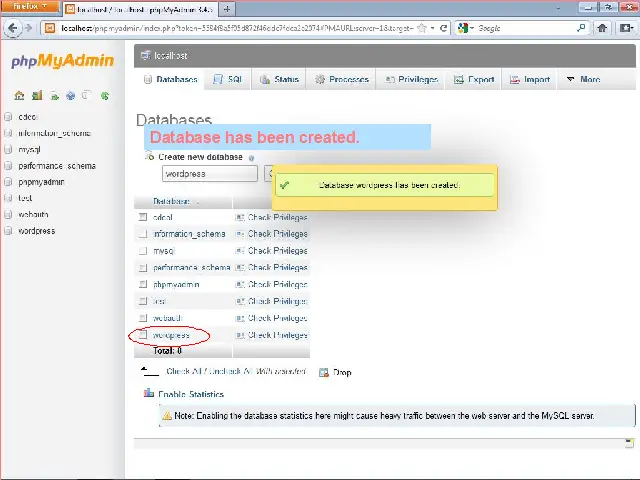Click the phpMyAdmin documentation icon
The image size is (640, 480).
pyautogui.click(x=71, y=96)
